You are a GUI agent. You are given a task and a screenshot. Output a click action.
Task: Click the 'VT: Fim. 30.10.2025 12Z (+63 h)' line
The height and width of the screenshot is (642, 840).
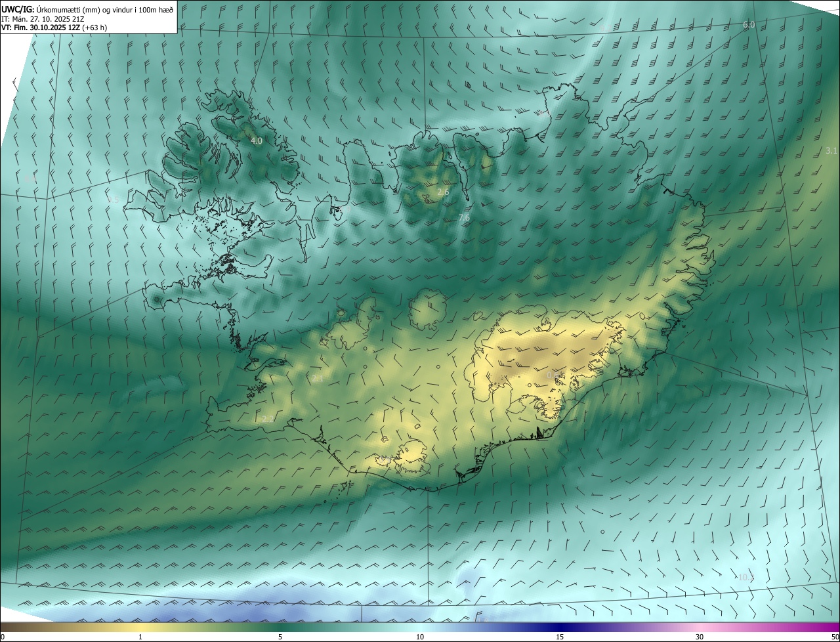tap(54, 28)
